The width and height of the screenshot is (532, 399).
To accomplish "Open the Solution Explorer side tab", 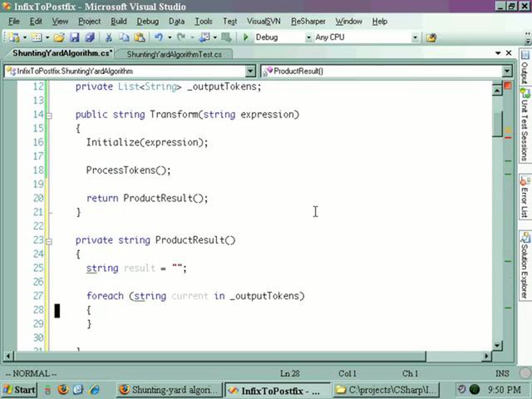I will [x=525, y=266].
